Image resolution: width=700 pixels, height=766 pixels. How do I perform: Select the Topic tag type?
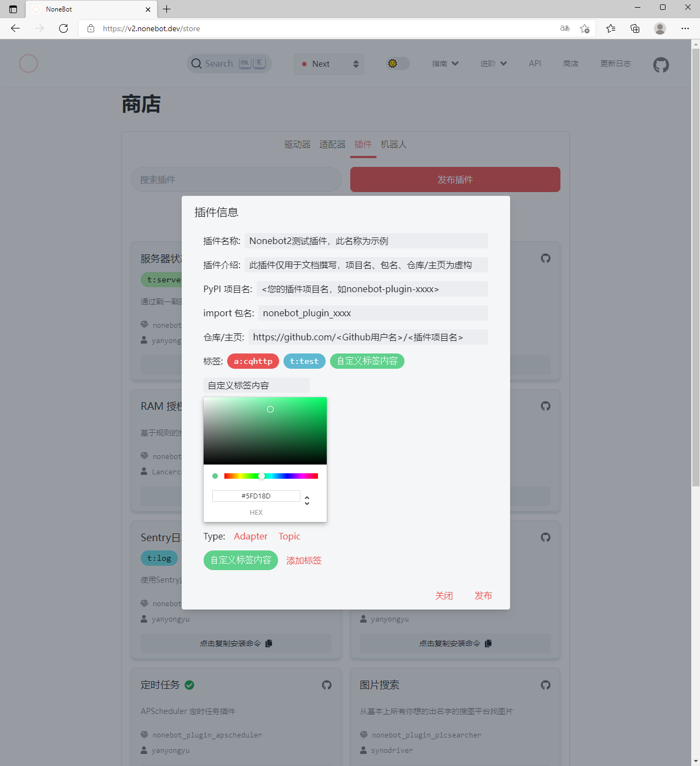pos(289,536)
